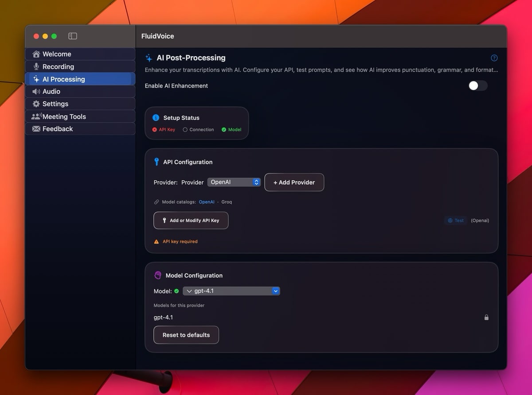Image resolution: width=532 pixels, height=395 pixels.
Task: Select Audio from the sidebar
Action: tap(51, 91)
